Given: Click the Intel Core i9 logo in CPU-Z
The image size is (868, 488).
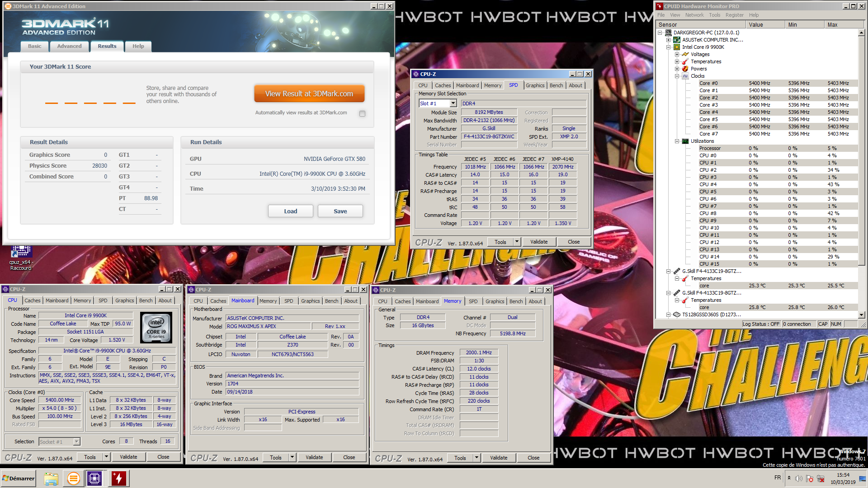Looking at the screenshot, I should (156, 328).
